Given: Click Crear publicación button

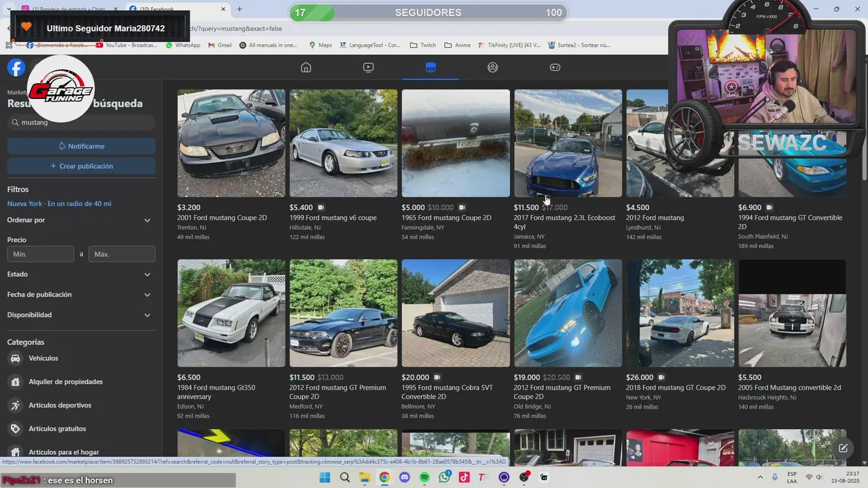Looking at the screenshot, I should [81, 166].
